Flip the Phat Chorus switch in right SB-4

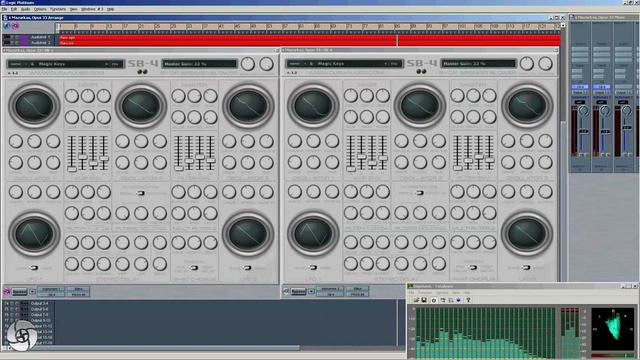pos(473,267)
